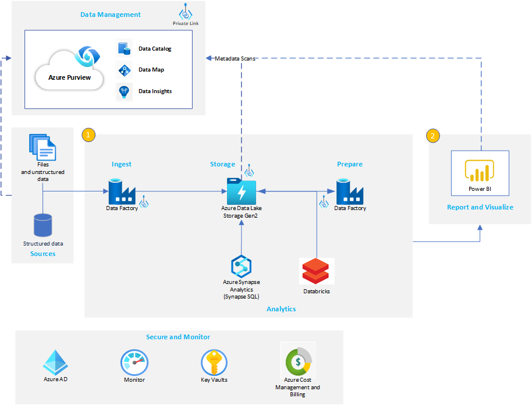Click the numbered marker 1 badge
Image resolution: width=532 pixels, height=405 pixels.
coord(88,134)
